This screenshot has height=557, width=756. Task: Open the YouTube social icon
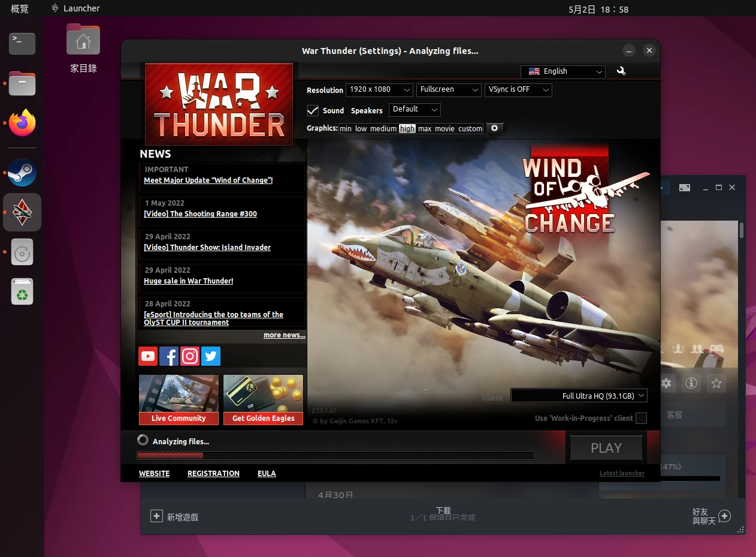(148, 356)
